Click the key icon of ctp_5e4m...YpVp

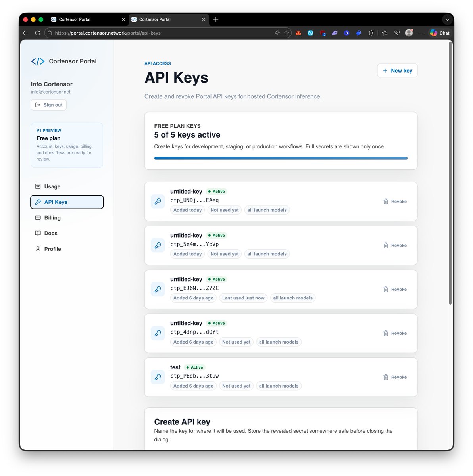(x=158, y=246)
